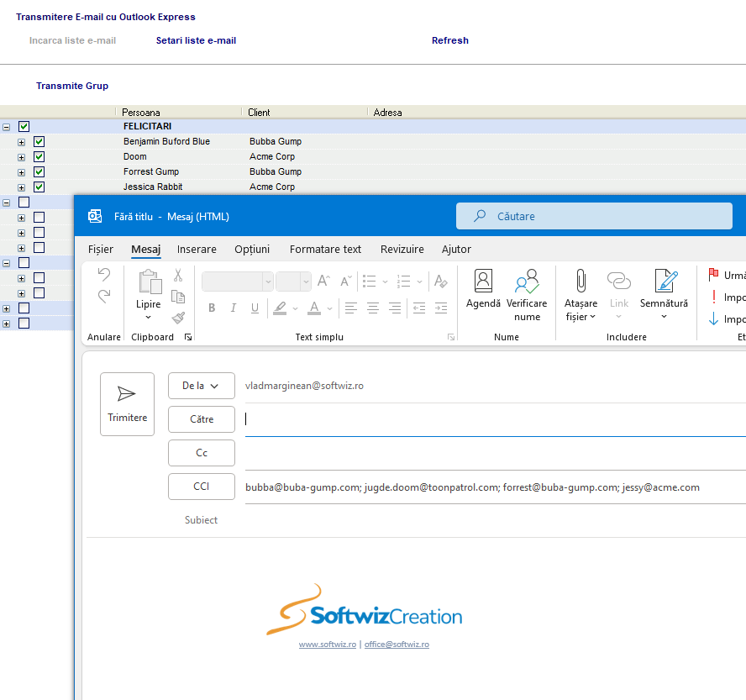Screen dimensions: 746x700
Task: Expand the Forrest Gump row
Action: (22, 172)
